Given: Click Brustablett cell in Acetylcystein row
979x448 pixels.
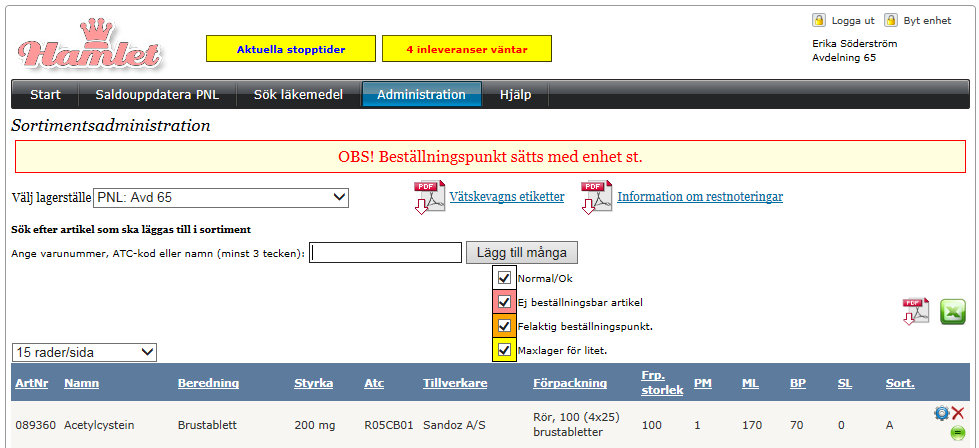Looking at the screenshot, I should 206,426.
